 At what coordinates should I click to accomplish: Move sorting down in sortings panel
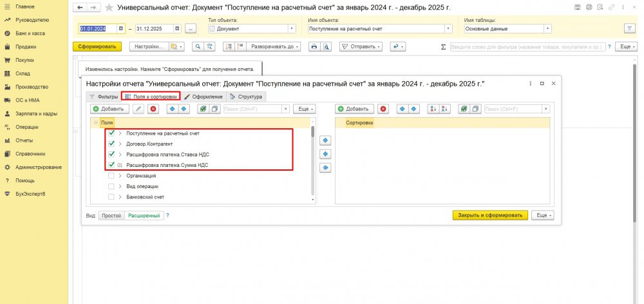[x=413, y=109]
